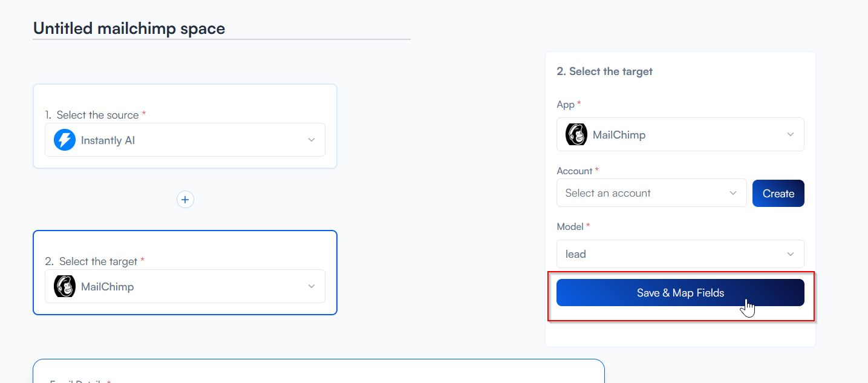
Task: Open the Instantly AI source dropdown
Action: click(184, 140)
